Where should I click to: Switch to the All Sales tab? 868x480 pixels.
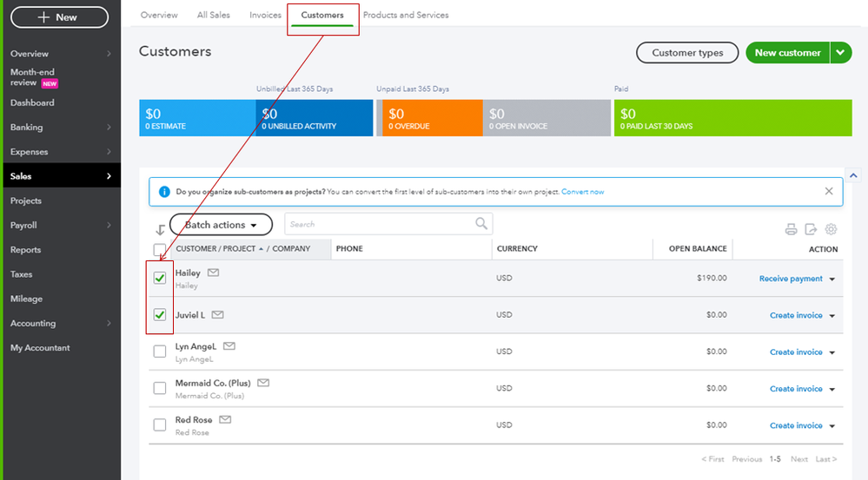pyautogui.click(x=213, y=15)
